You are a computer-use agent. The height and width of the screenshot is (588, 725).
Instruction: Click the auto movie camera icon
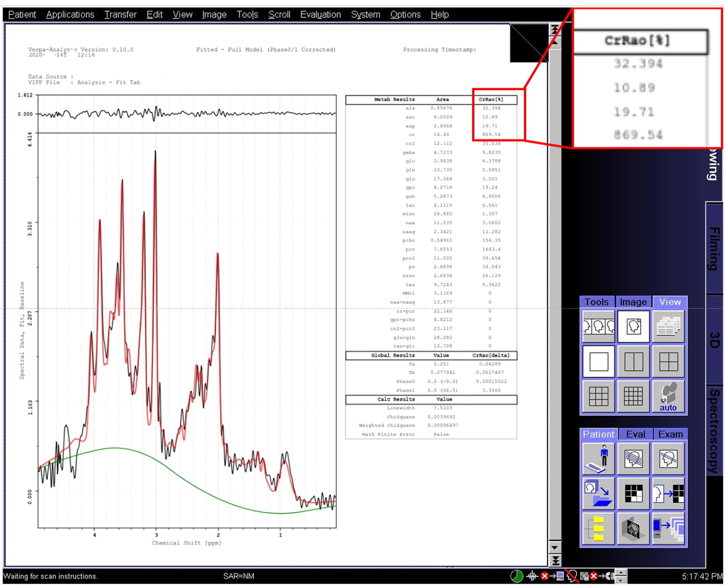pos(668,396)
